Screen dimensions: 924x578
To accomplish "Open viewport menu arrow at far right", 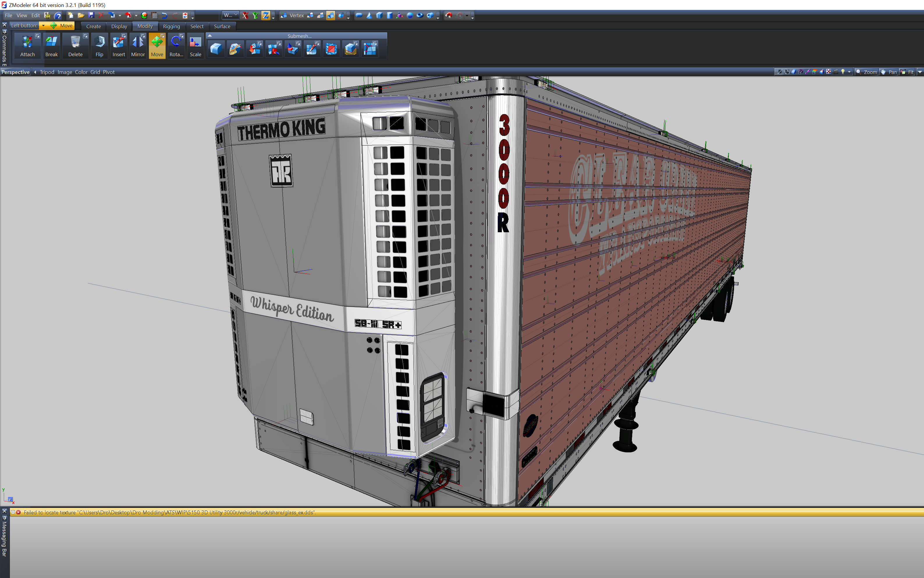I will coord(920,72).
